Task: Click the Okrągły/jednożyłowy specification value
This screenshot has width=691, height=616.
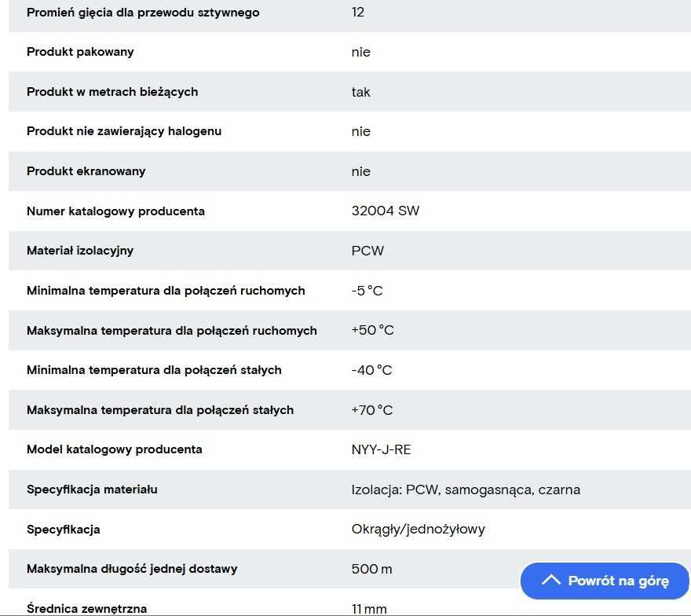Action: click(x=419, y=529)
